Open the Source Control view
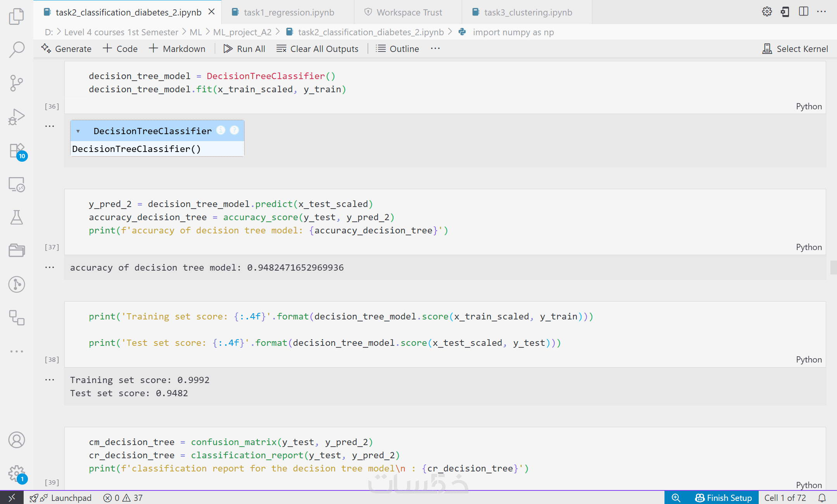Screen dimensions: 837x504 pyautogui.click(x=16, y=83)
